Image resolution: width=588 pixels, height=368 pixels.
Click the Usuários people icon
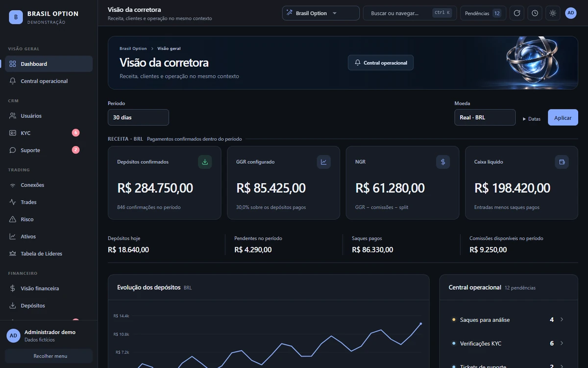point(13,116)
